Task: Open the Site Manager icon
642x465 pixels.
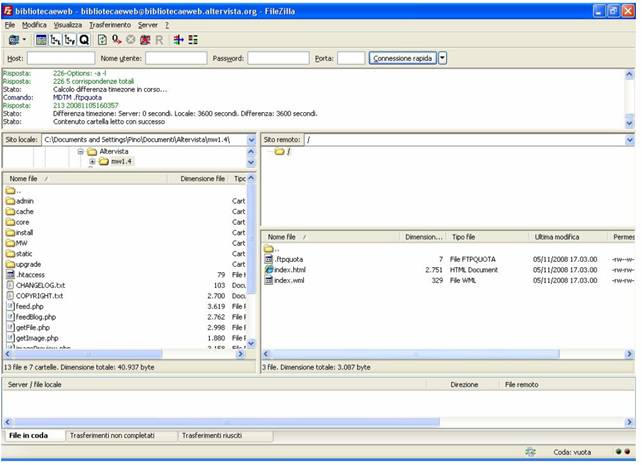Action: [14, 40]
